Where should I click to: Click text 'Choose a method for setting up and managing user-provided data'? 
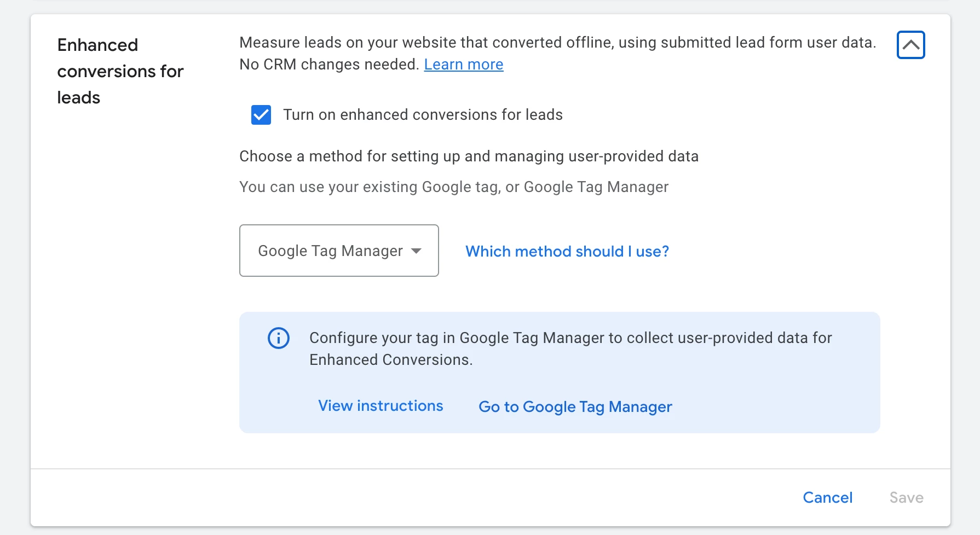point(469,156)
